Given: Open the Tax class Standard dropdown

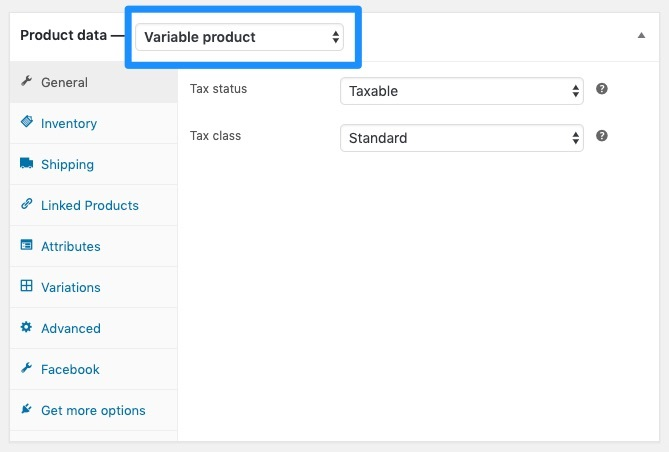Looking at the screenshot, I should pos(462,138).
